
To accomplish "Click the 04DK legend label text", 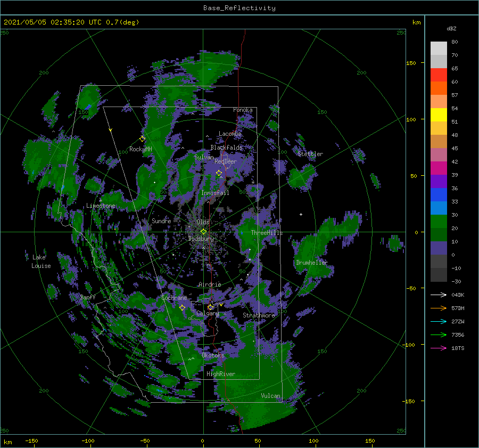I will click(x=458, y=295).
